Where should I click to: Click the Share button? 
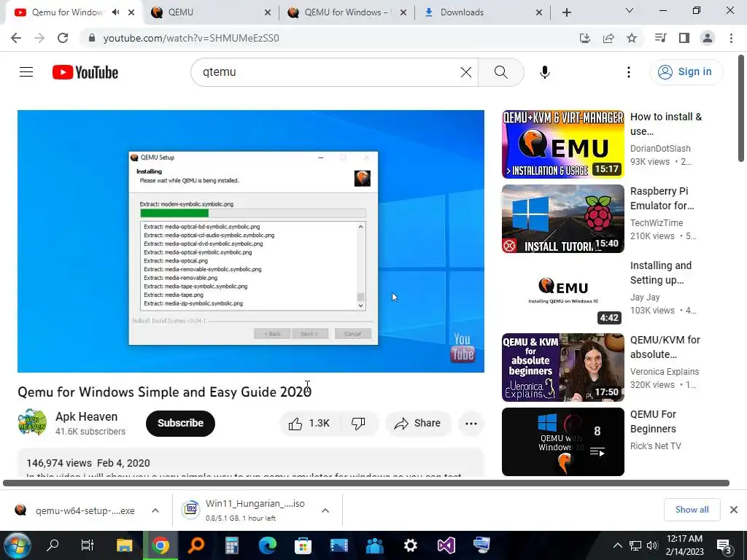418,423
